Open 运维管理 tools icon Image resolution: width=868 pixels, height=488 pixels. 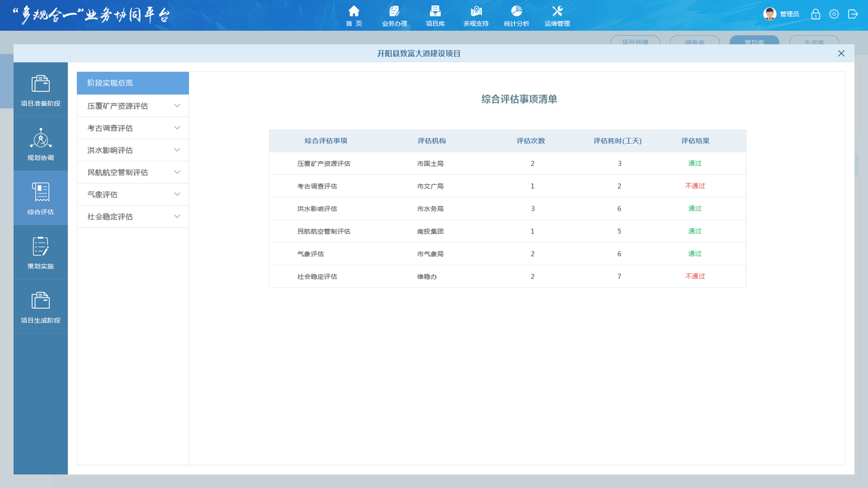coord(557,11)
